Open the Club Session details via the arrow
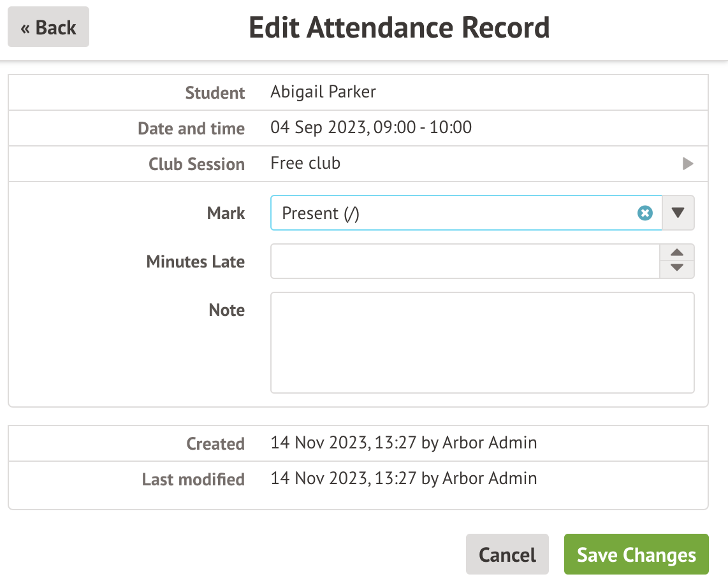728x586 pixels. click(687, 164)
